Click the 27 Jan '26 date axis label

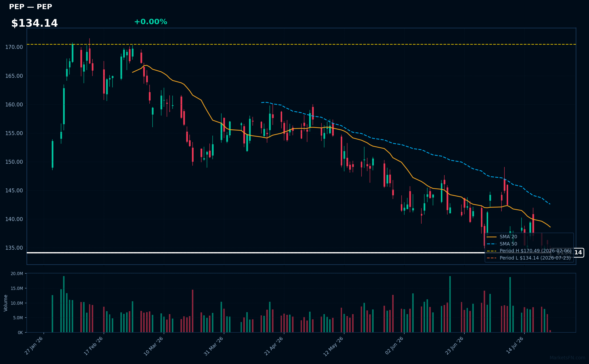pos(34,346)
